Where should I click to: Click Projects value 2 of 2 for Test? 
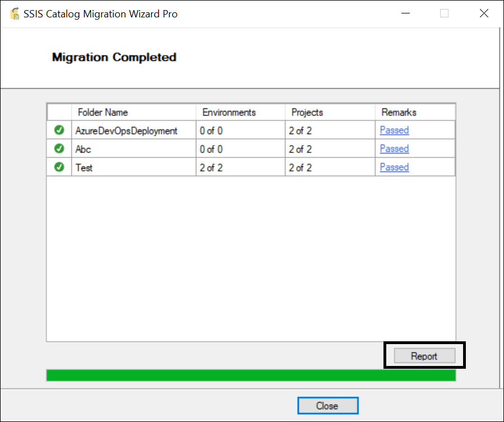[330, 167]
